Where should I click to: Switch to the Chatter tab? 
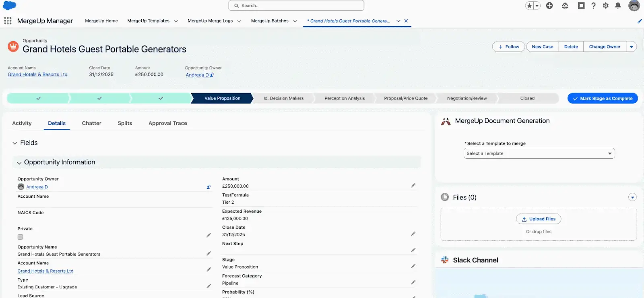(x=91, y=123)
